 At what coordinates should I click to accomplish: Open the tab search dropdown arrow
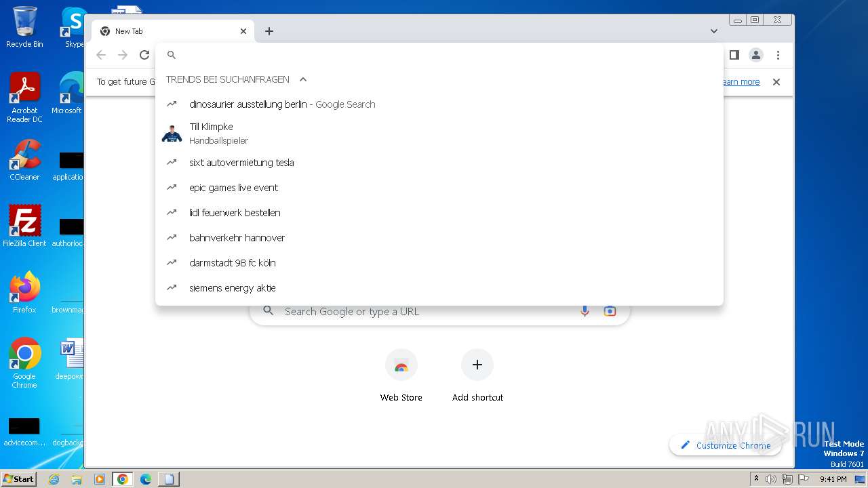coord(714,31)
